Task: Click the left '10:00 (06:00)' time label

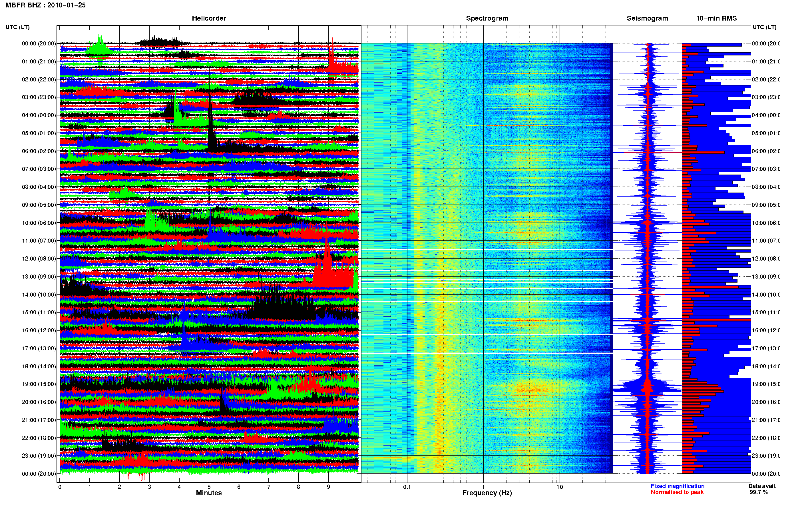Action: 39,223
